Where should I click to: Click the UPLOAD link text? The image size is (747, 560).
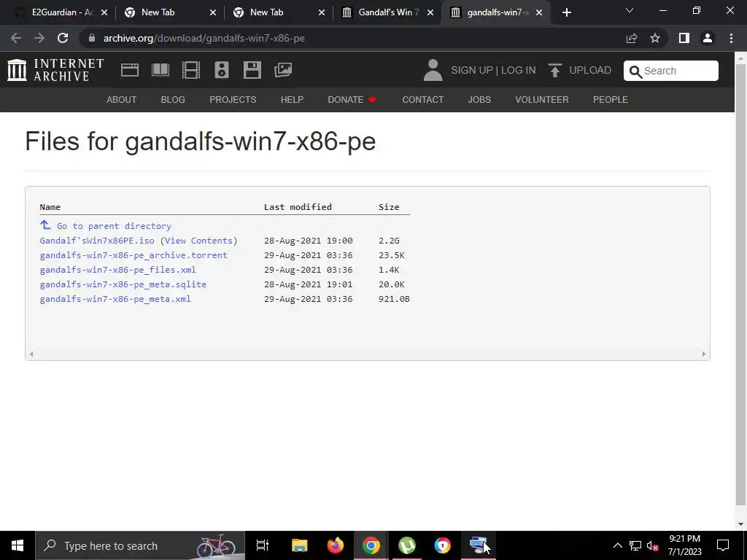tap(589, 71)
